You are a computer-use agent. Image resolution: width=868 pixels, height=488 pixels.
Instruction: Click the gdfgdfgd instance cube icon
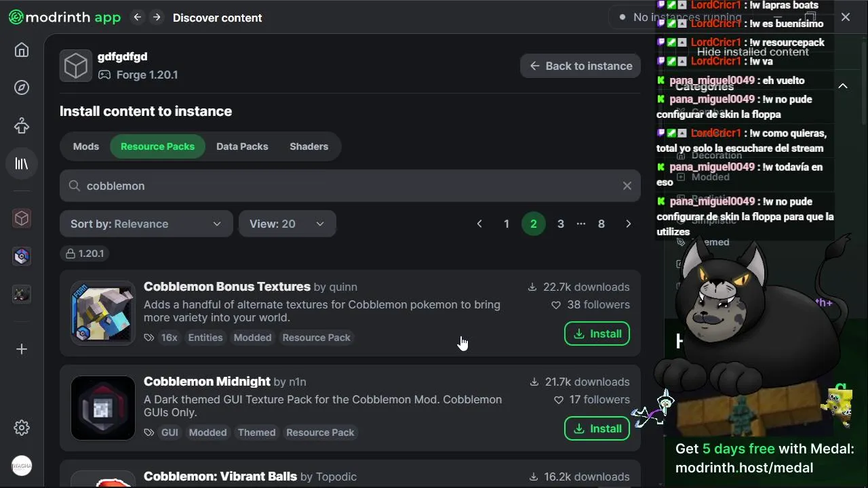click(76, 66)
